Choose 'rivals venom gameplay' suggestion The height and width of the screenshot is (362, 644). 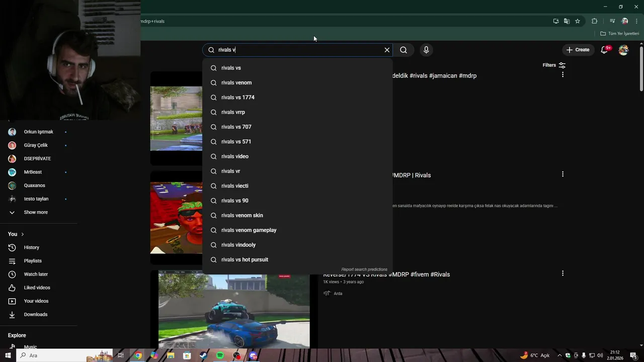(297, 230)
